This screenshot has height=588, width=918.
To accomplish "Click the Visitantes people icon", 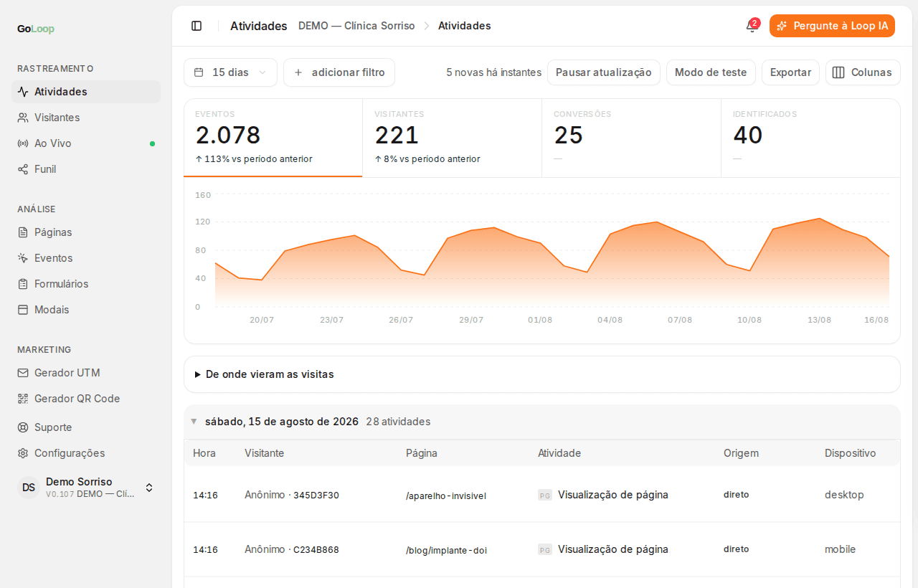I will click(x=23, y=118).
